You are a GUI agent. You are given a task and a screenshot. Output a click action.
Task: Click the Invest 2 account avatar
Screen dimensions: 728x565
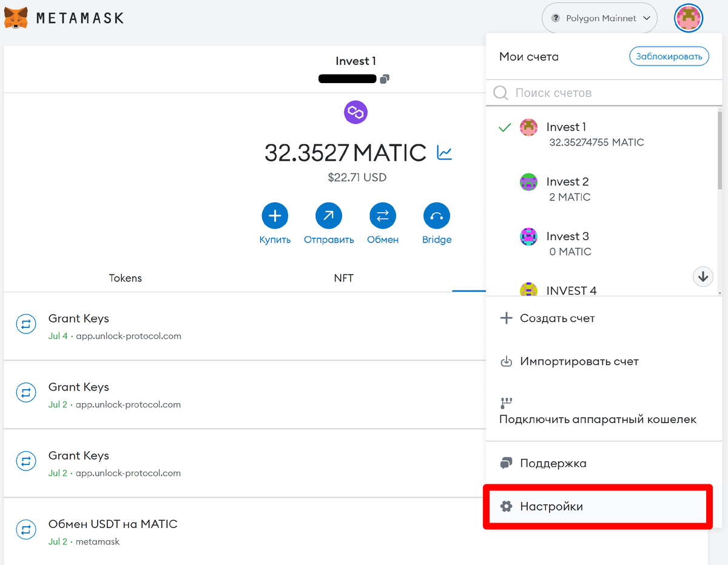[529, 182]
